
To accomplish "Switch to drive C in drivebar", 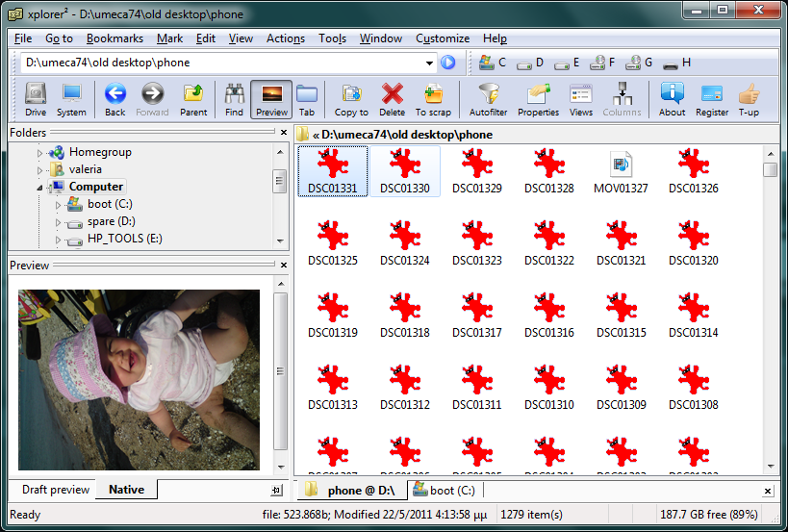I will click(x=493, y=63).
